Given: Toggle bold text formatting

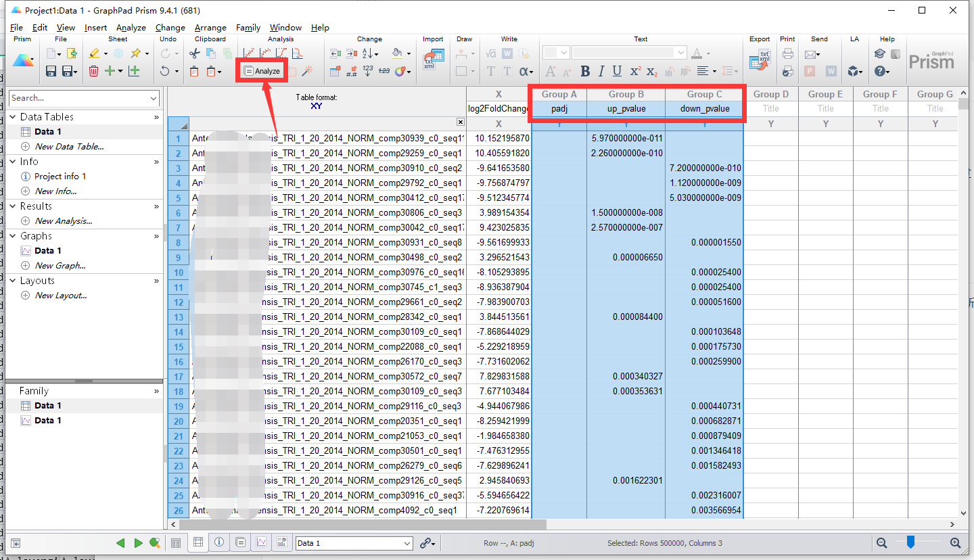Looking at the screenshot, I should [585, 71].
